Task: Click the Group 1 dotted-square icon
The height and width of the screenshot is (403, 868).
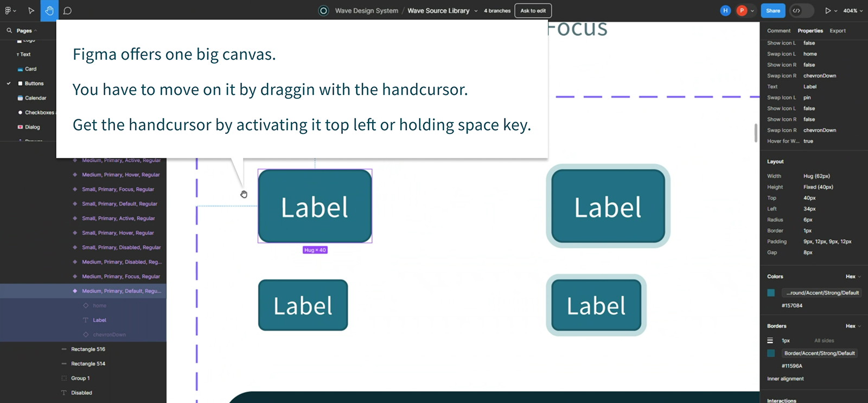Action: coord(64,378)
